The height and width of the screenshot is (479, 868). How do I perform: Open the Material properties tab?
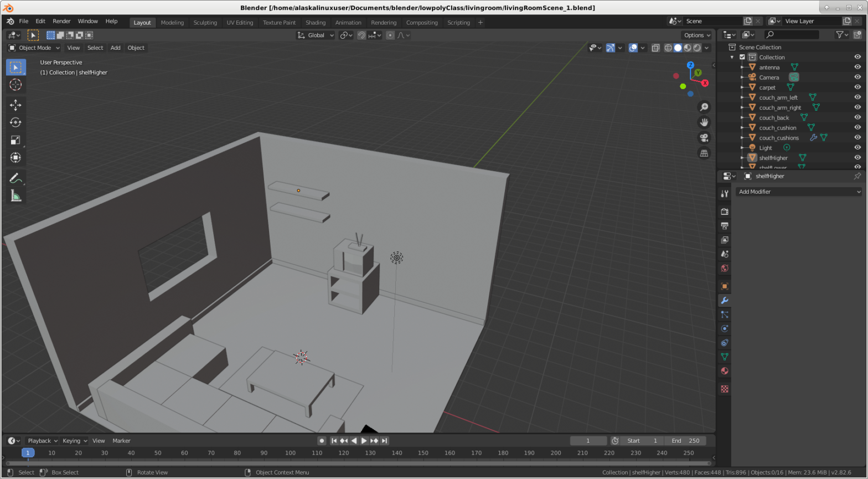725,371
